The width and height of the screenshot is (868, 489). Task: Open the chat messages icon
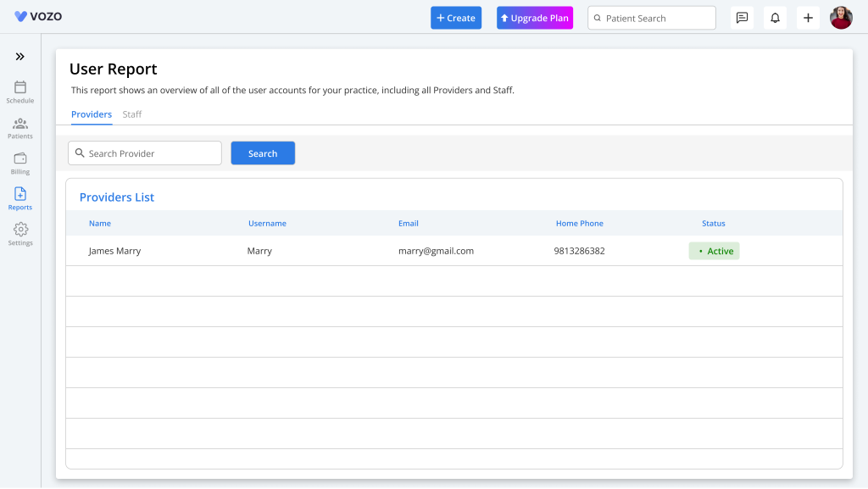742,18
